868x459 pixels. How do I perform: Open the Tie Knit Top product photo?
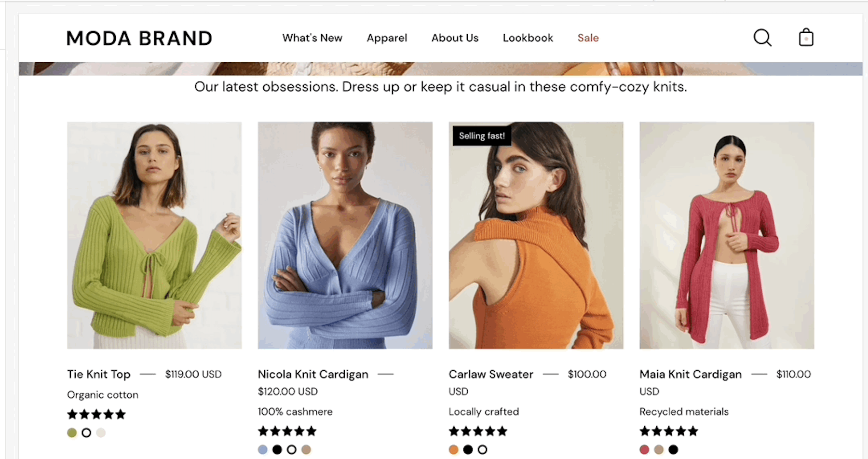point(154,235)
